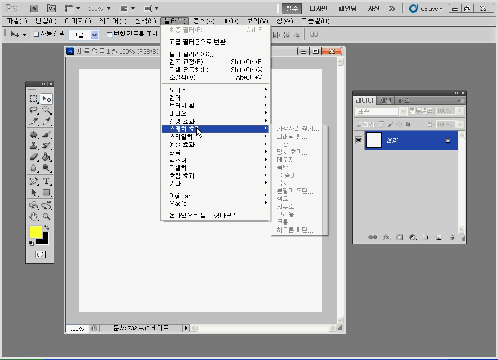Choose the Liquify filter with Shift+Ctrl+X shortcut

point(215,69)
